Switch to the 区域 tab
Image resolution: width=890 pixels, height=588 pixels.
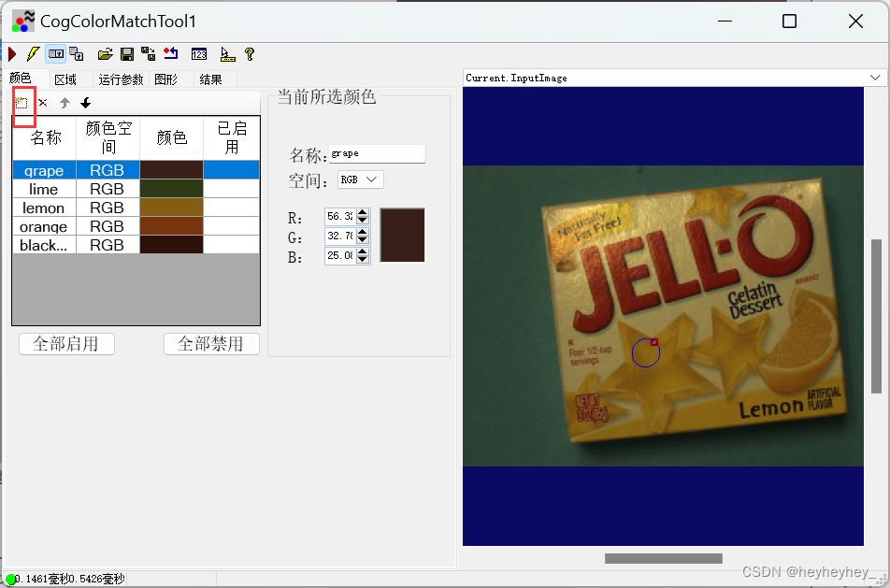[x=65, y=79]
